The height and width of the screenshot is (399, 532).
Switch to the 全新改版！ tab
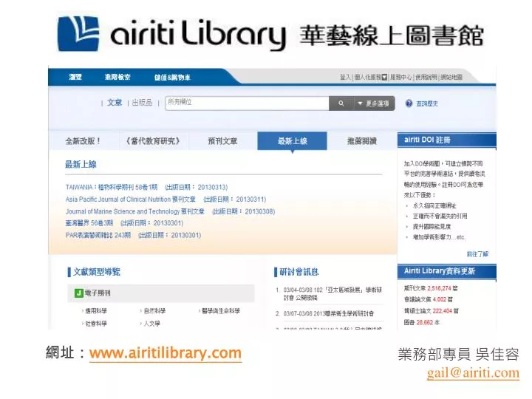coord(83,141)
